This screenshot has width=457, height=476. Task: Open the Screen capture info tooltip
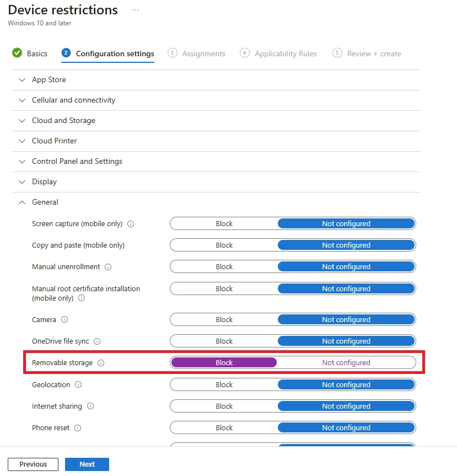click(130, 223)
